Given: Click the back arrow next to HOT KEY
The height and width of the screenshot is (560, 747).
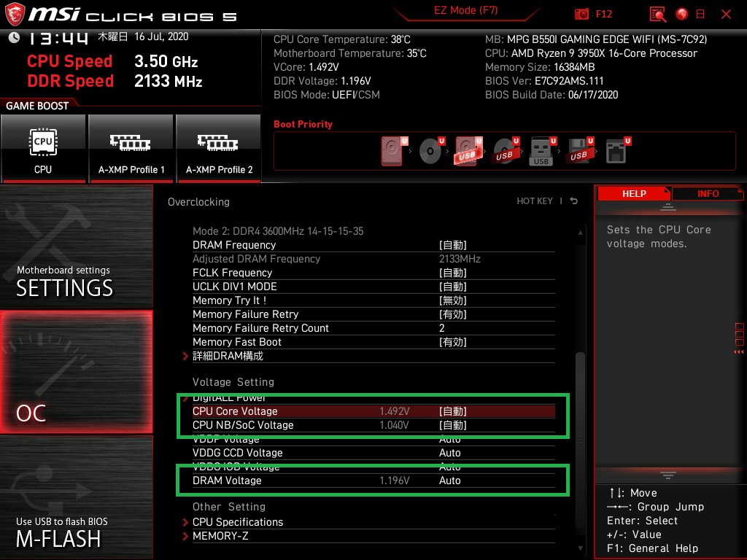Looking at the screenshot, I should coord(573,201).
